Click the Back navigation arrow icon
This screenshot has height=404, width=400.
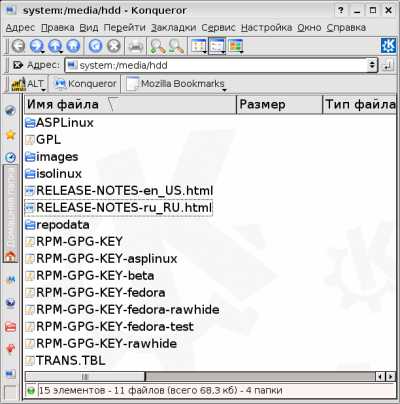[x=18, y=46]
